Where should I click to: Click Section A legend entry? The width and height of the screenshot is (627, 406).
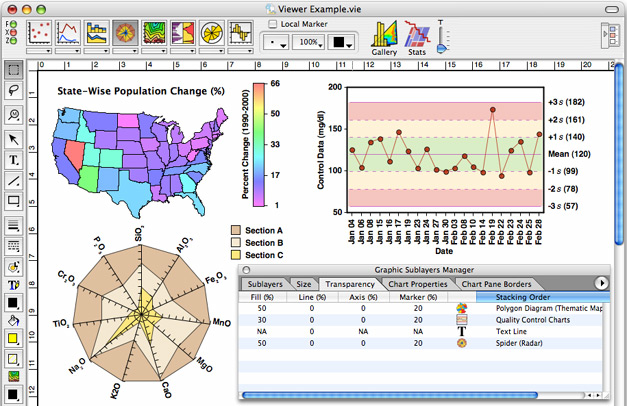257,230
